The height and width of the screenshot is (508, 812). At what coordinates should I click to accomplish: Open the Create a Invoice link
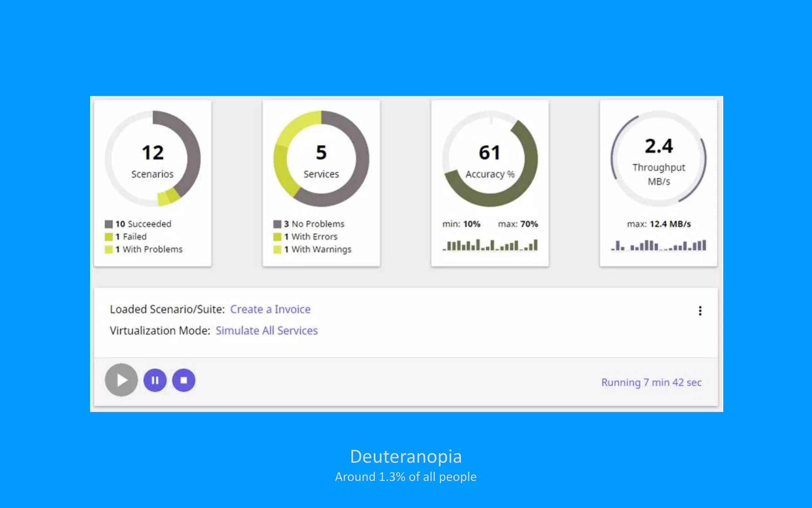pyautogui.click(x=270, y=309)
